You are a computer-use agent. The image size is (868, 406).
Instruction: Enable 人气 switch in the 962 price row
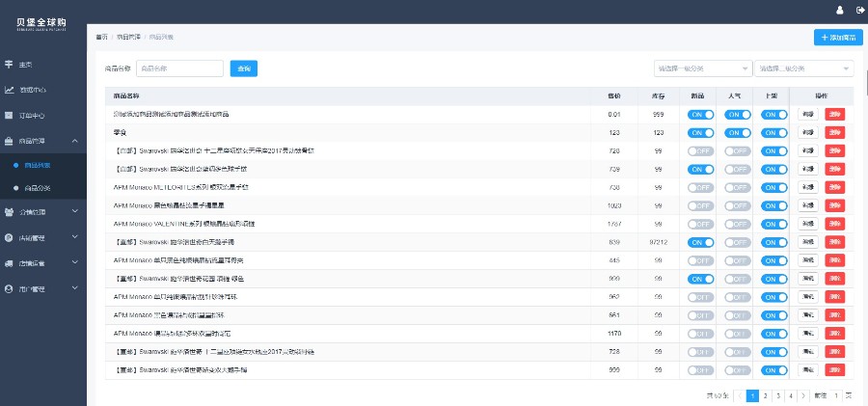click(x=738, y=297)
